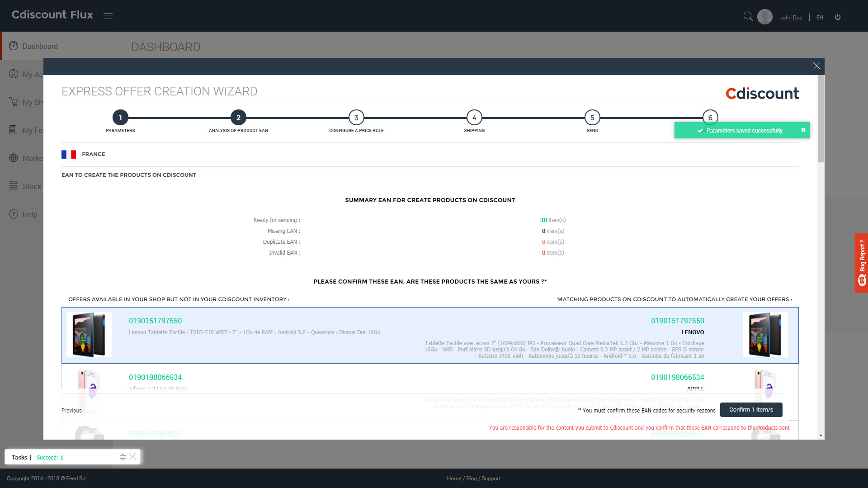The image size is (868, 488).
Task: Open the My Account user icon in sidebar
Action: pyautogui.click(x=14, y=74)
